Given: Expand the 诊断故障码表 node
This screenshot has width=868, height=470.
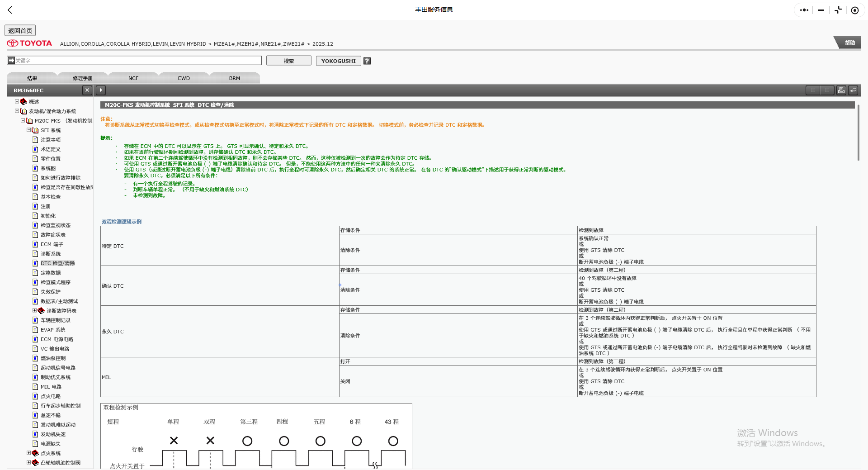Looking at the screenshot, I should (x=34, y=310).
